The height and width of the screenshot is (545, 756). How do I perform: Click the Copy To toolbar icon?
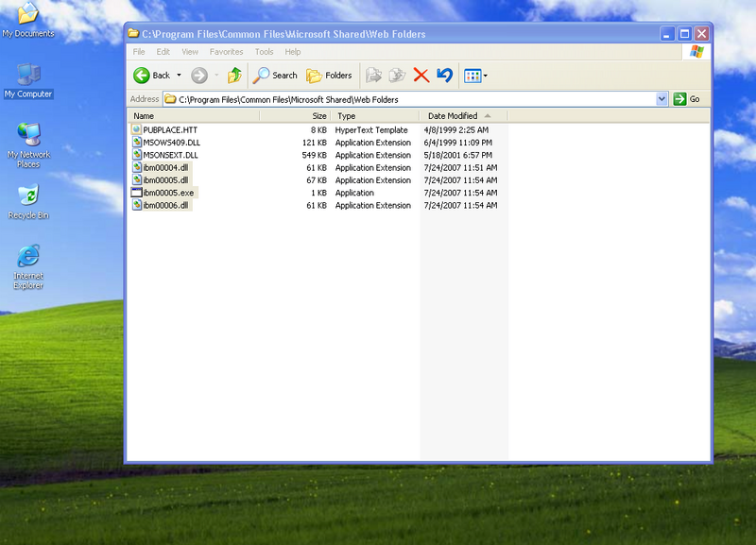(x=397, y=76)
